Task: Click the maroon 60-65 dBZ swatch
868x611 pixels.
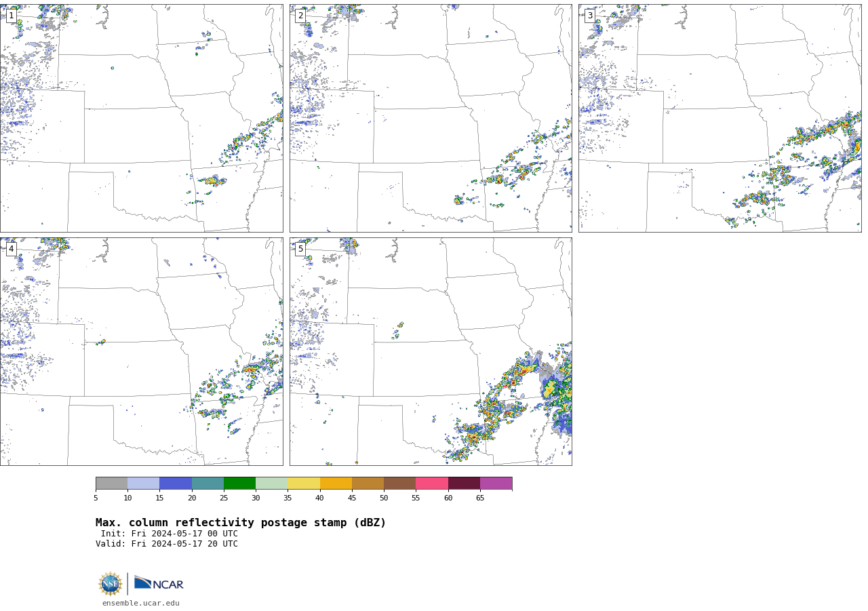Action: [464, 484]
